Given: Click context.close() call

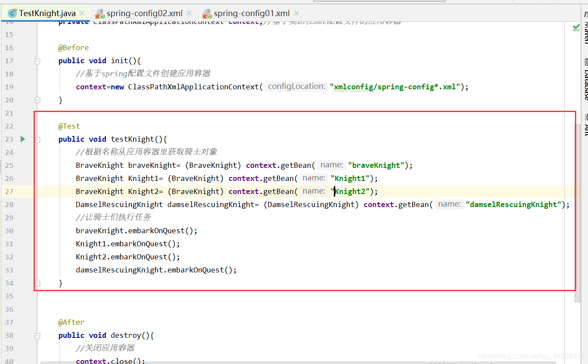Looking at the screenshot, I should tap(110, 361).
